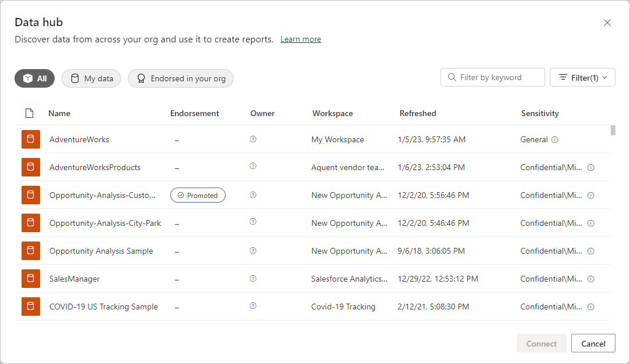Image resolution: width=630 pixels, height=364 pixels.
Task: Click the COVID-19 US Tracking Sample dataset icon
Action: (31, 307)
